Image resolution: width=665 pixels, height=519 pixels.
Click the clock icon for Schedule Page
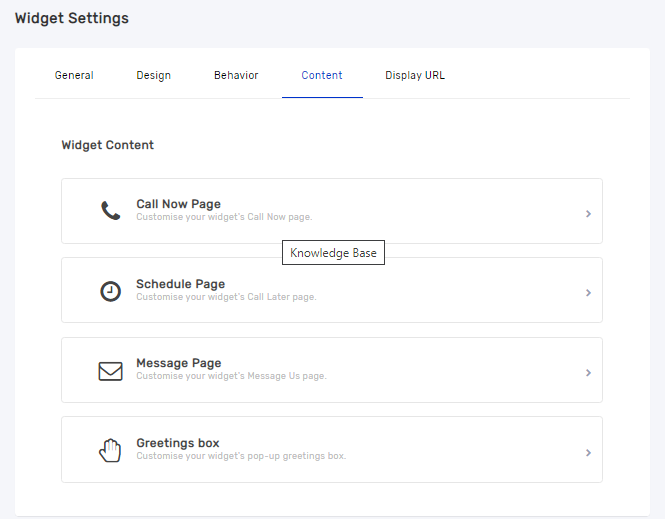[110, 291]
